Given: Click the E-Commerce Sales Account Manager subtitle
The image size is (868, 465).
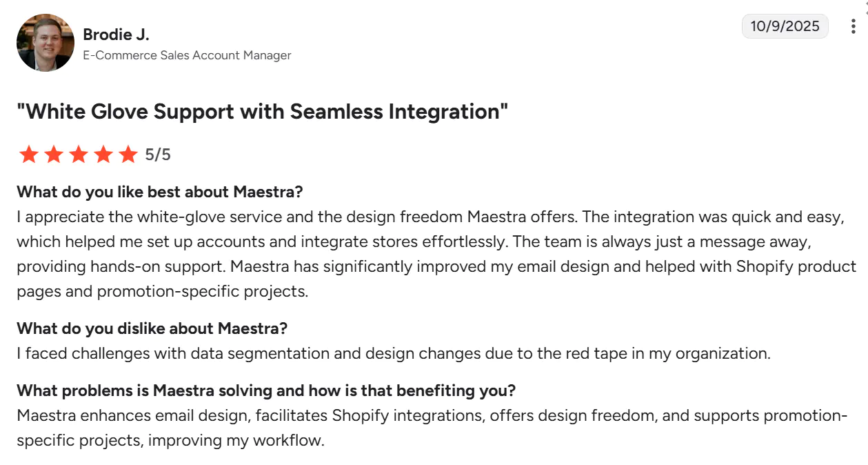Looking at the screenshot, I should click(187, 55).
